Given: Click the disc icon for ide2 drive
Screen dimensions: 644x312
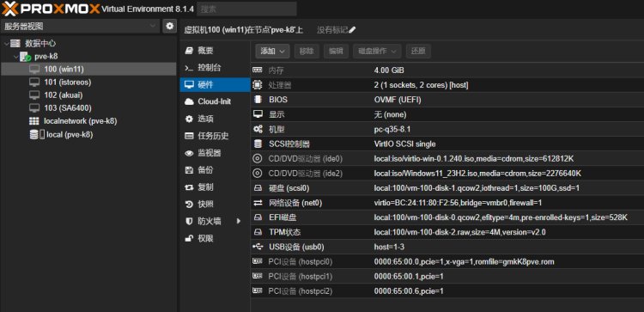Looking at the screenshot, I should point(258,174).
